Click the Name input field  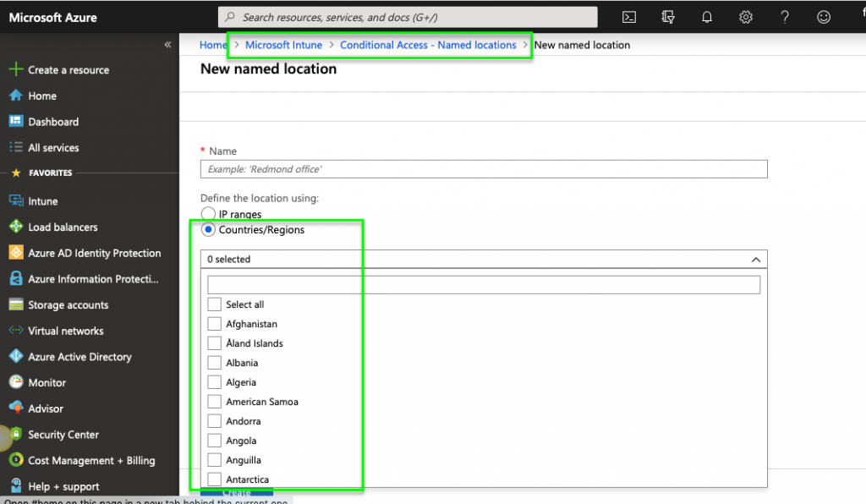(484, 169)
